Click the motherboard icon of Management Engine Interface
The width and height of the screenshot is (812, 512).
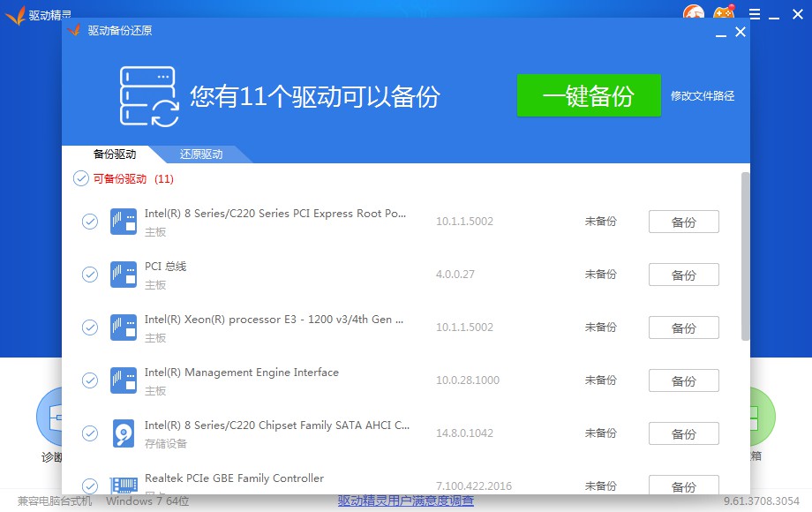pyautogui.click(x=124, y=380)
